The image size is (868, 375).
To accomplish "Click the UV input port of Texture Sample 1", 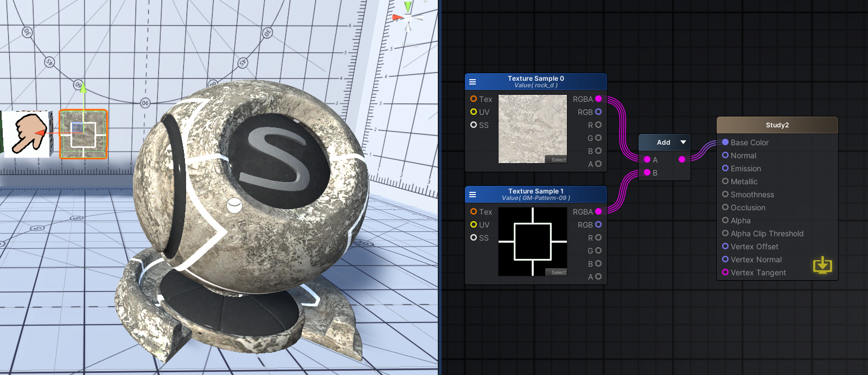I will coord(474,224).
